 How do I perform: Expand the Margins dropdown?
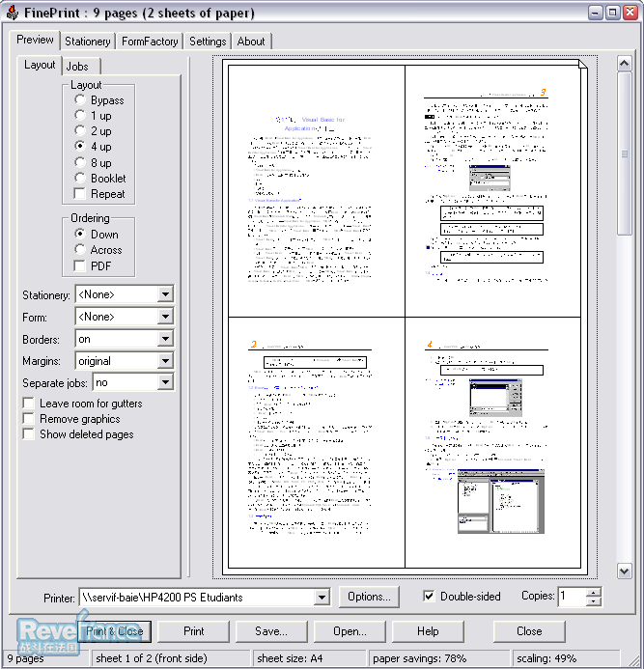165,361
